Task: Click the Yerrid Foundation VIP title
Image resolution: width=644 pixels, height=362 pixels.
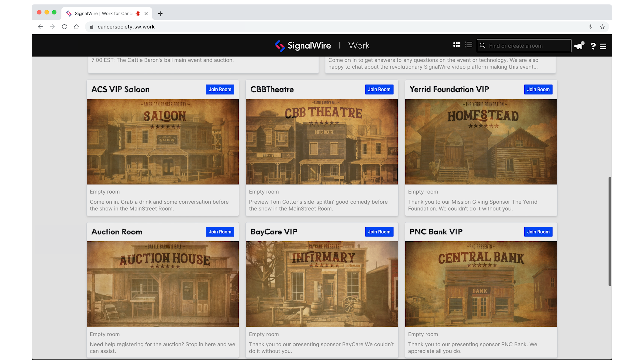Action: click(449, 89)
